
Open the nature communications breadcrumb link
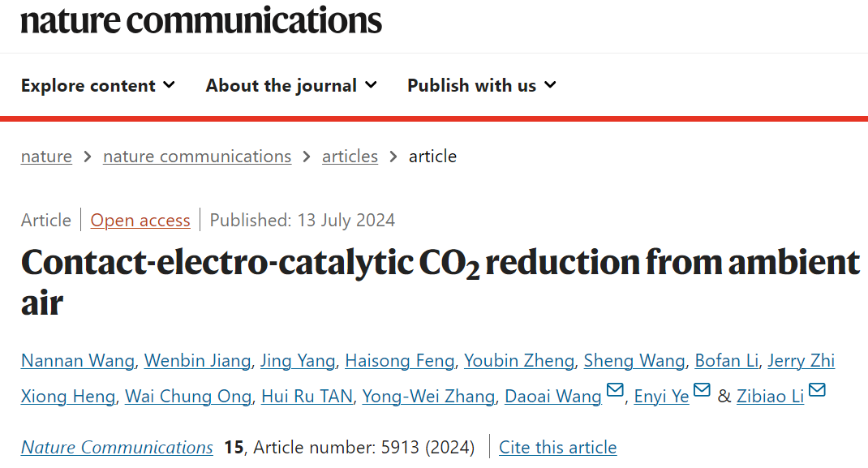(197, 157)
